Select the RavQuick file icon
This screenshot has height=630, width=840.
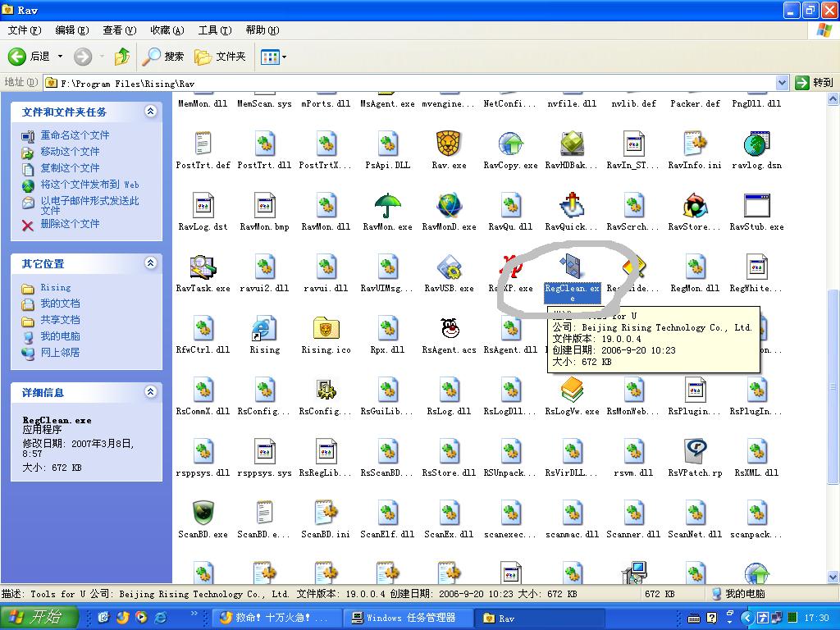click(572, 205)
